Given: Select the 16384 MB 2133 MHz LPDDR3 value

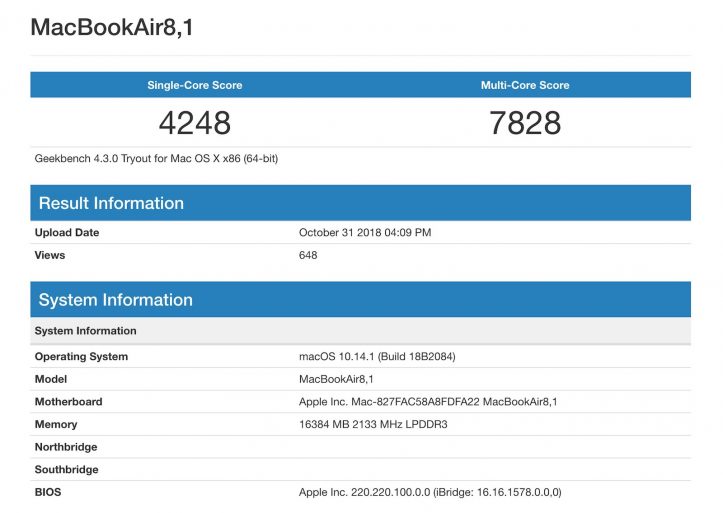Looking at the screenshot, I should 373,424.
